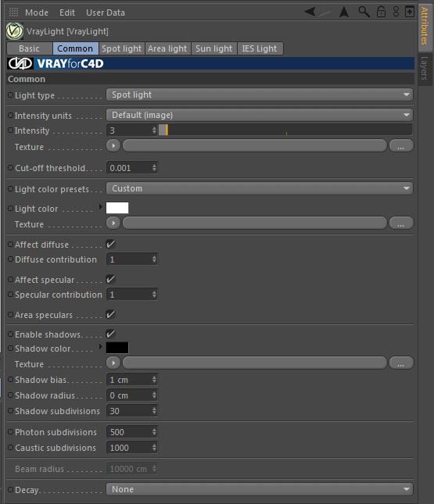This screenshot has width=434, height=504.
Task: Click the Shadow color texture browse ellipsis button
Action: point(401,363)
